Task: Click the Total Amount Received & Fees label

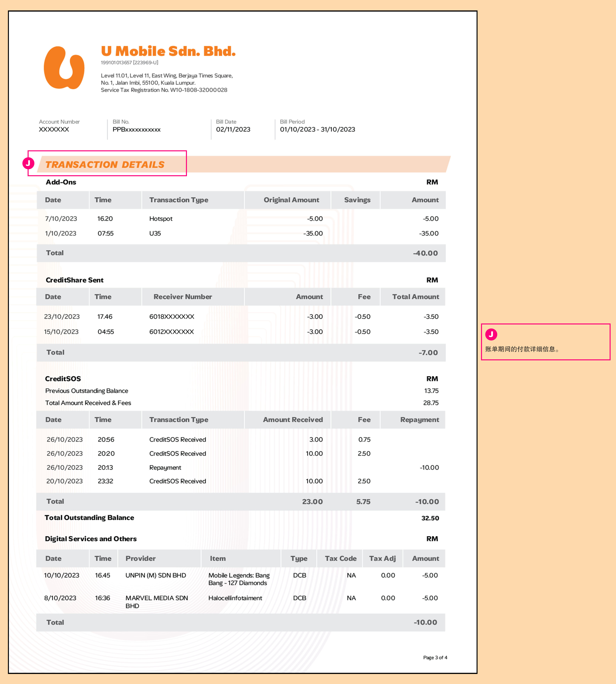Action: [88, 403]
